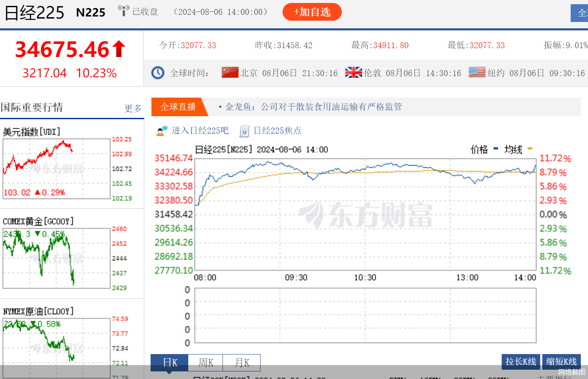588x379 pixels.
Task: Click the red up arrow beside the price
Action: [x=119, y=49]
